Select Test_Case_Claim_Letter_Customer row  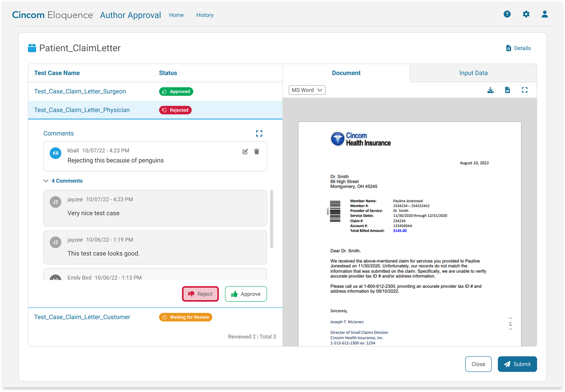point(155,317)
